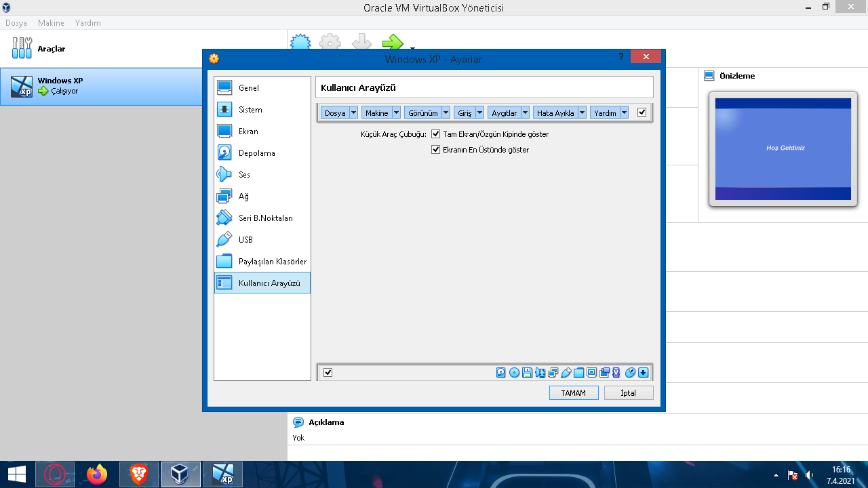Toggle the Görünüm menu button in editor

[x=422, y=113]
